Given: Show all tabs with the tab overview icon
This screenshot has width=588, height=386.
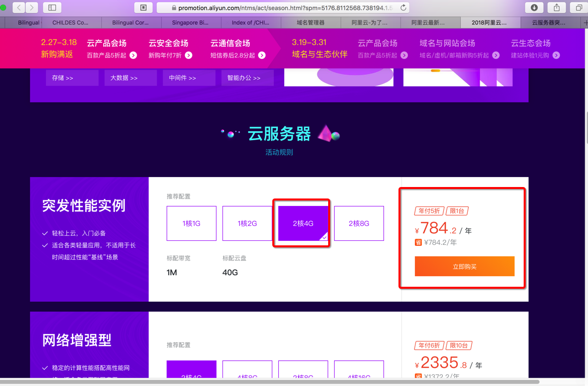Looking at the screenshot, I should (579, 7).
